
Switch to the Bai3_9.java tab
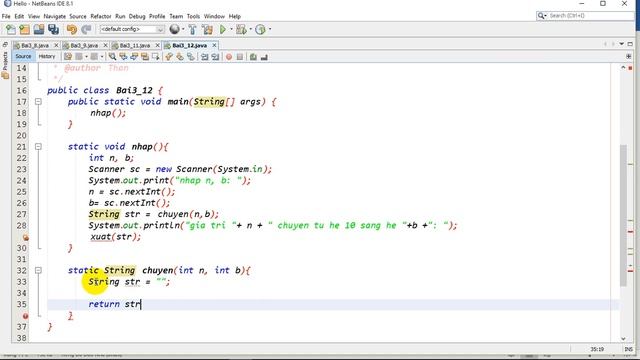click(84, 45)
